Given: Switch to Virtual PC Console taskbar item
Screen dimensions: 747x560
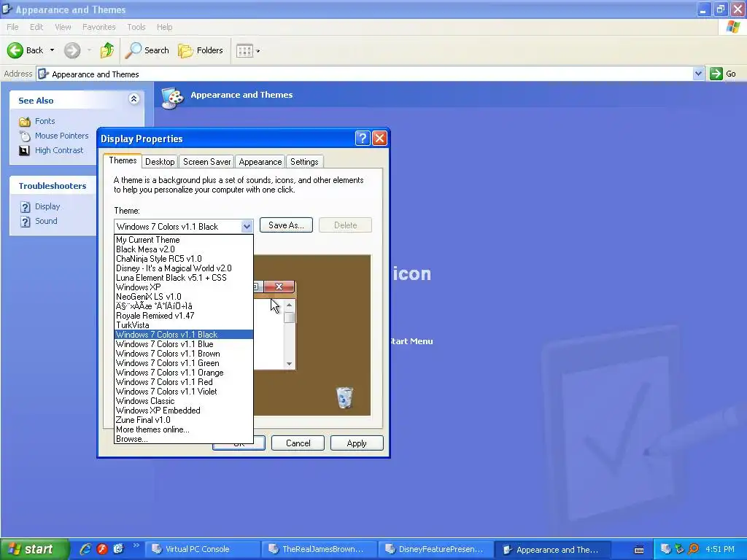Looking at the screenshot, I should click(202, 550).
